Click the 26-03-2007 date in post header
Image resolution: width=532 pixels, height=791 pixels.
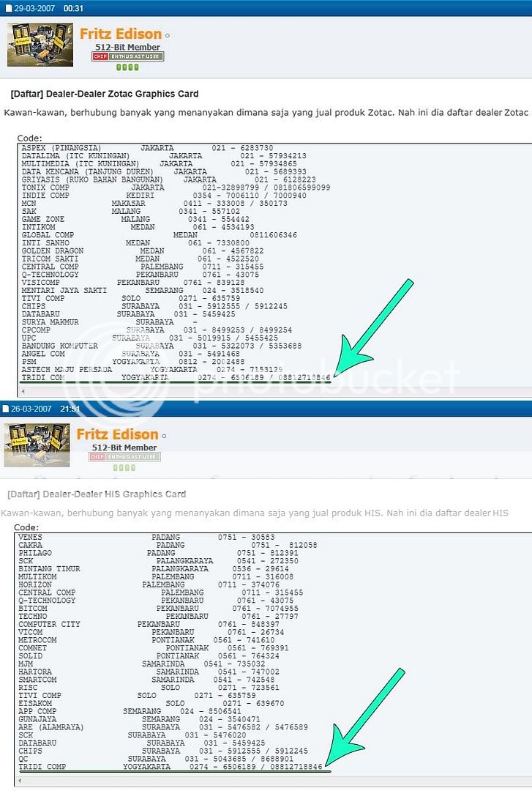point(31,409)
